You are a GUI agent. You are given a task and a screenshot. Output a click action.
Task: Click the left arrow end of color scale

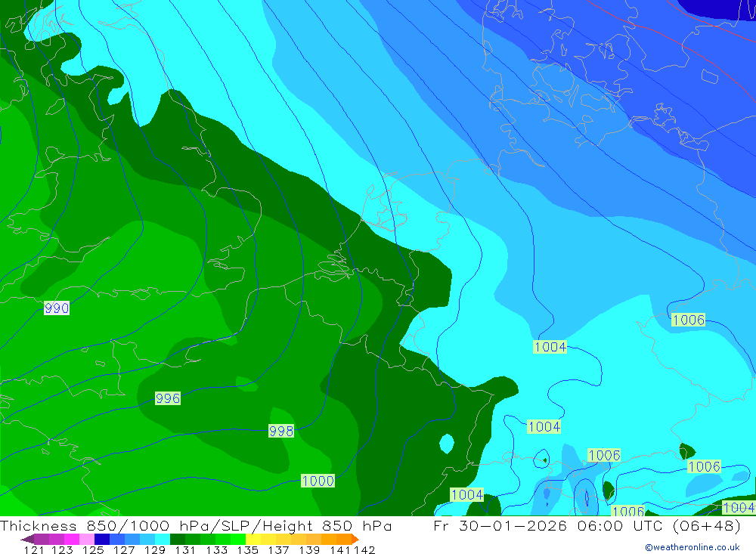[x=27, y=539]
